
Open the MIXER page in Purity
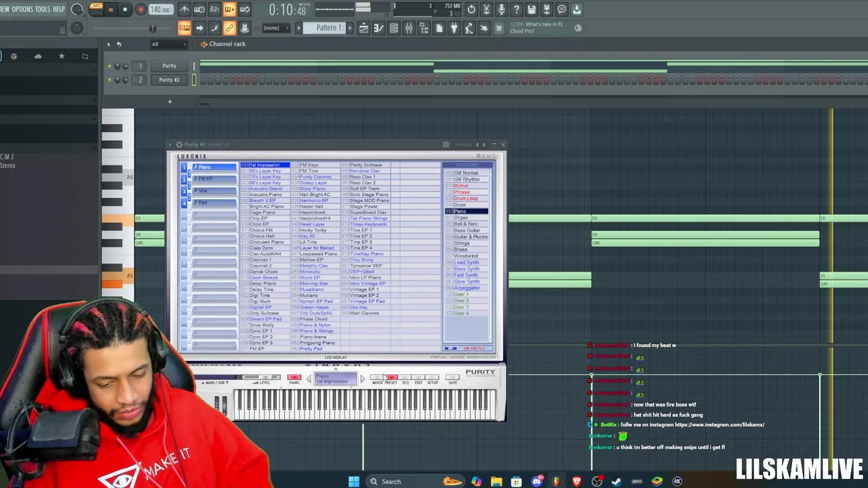tap(377, 379)
